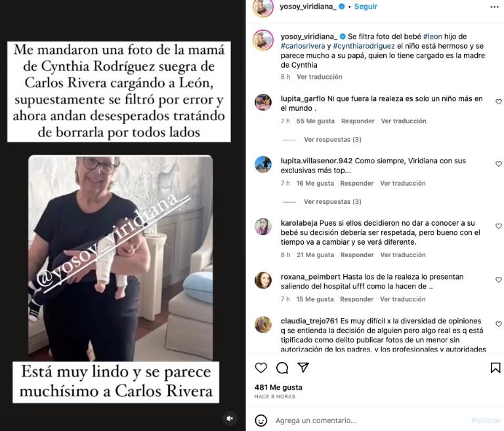This screenshot has width=504, height=431.
Task: Show translation of the post caption
Action: 319,77
